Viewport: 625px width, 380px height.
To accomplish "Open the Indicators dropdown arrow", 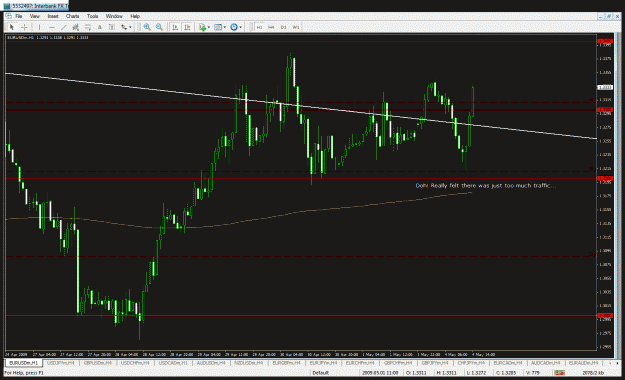I will (208, 28).
